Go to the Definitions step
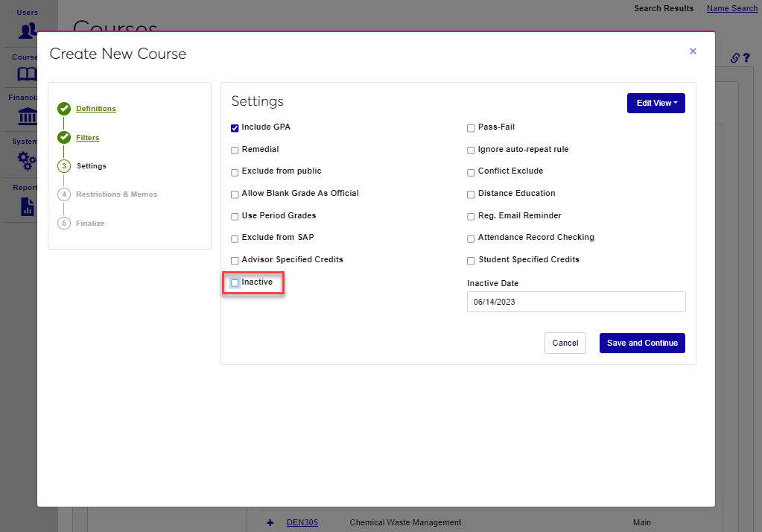 point(96,109)
